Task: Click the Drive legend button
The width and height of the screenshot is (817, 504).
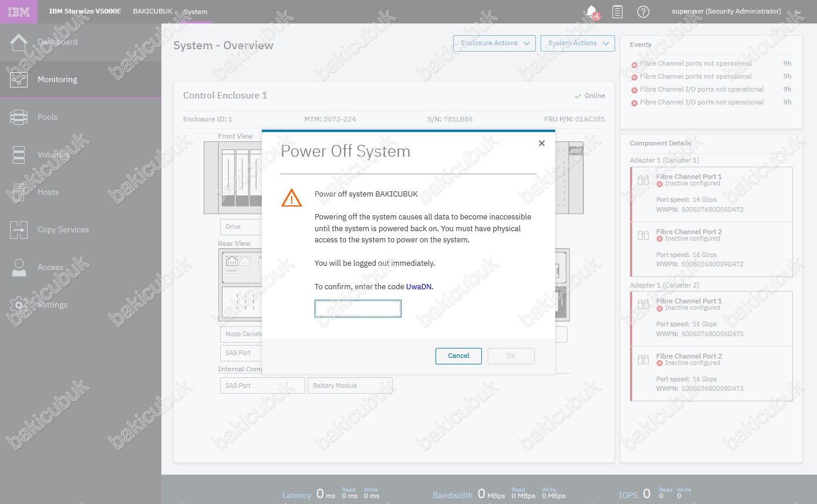Action: coord(241,227)
